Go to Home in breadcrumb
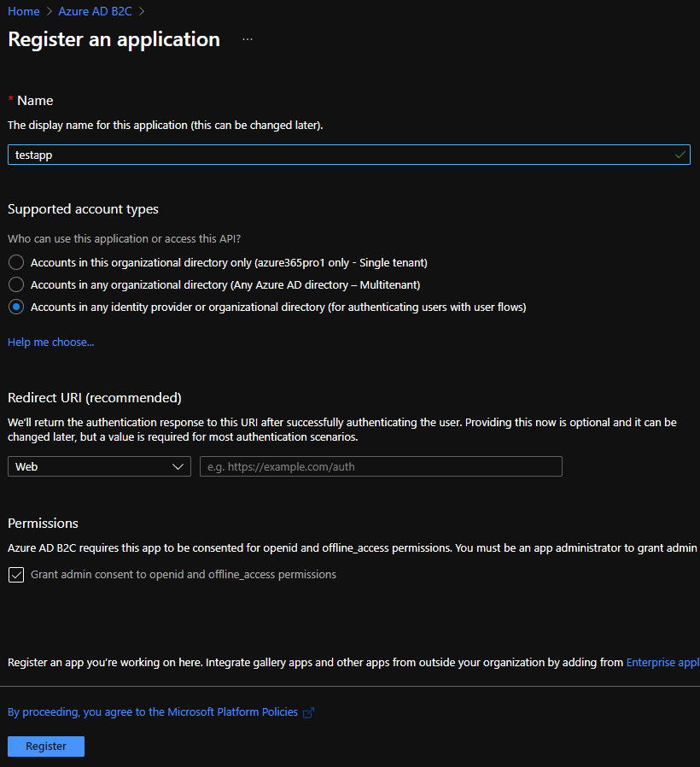700x767 pixels. (23, 11)
